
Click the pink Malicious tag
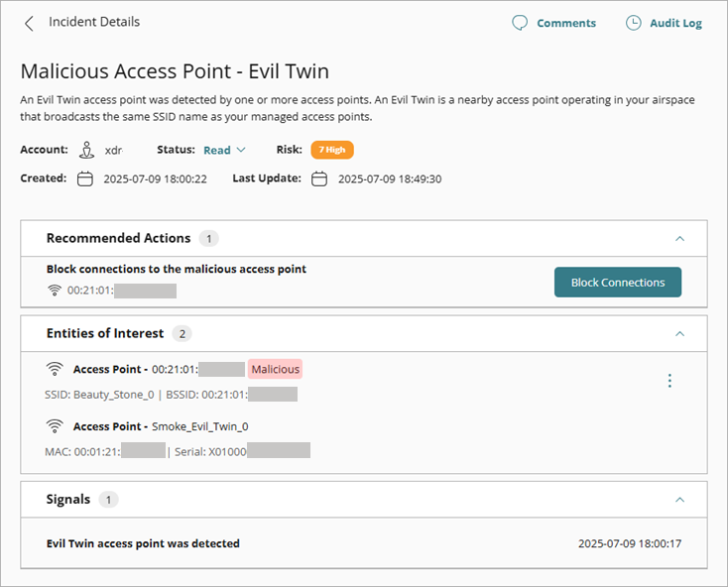coord(275,369)
